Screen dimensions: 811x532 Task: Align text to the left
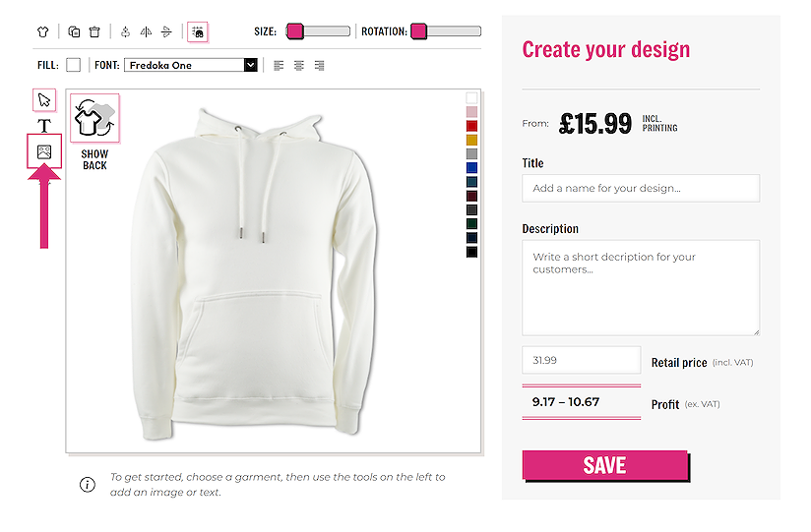pyautogui.click(x=279, y=66)
